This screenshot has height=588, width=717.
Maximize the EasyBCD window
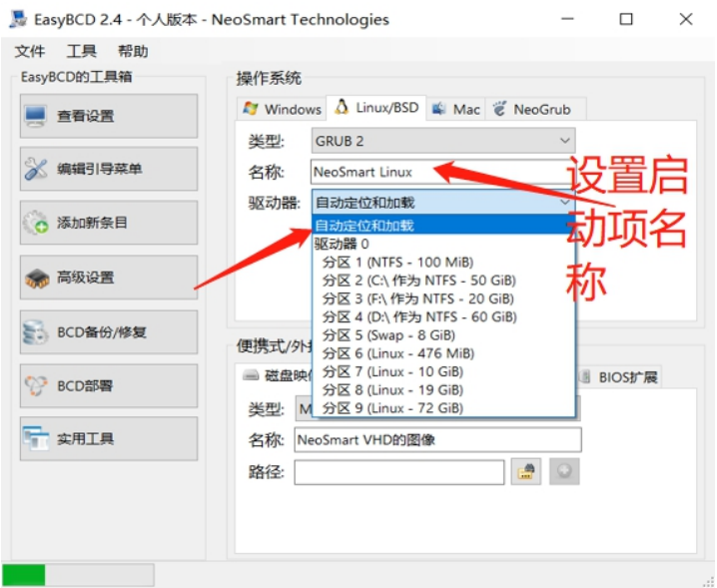pyautogui.click(x=626, y=19)
